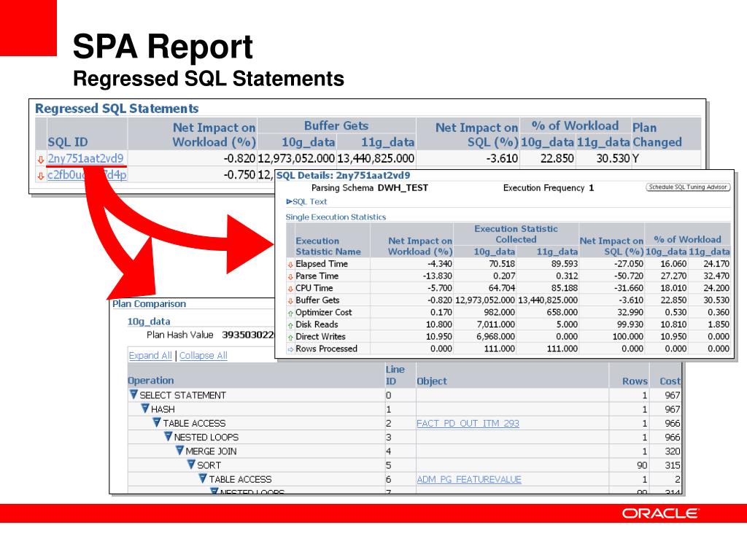Open SQL ID 2ny751aat2vd9 link
This screenshot has width=747, height=560.
pos(86,158)
